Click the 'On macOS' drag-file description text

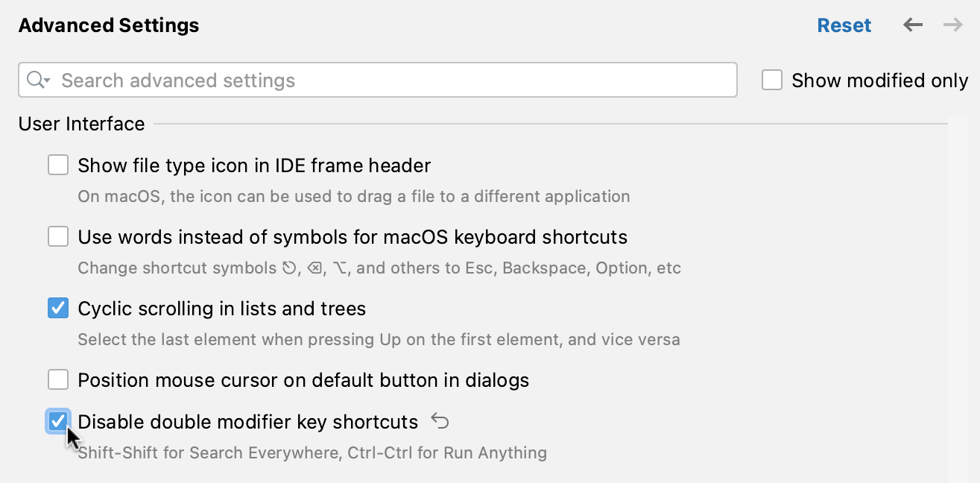click(x=354, y=196)
